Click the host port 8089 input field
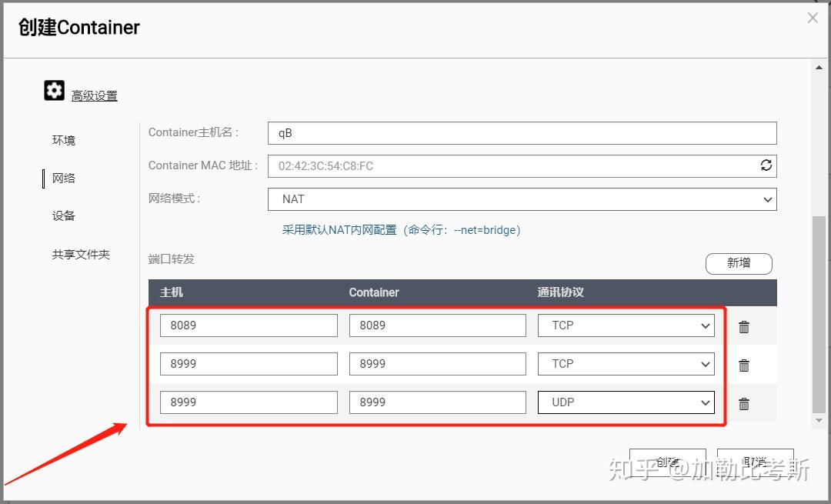 [248, 325]
